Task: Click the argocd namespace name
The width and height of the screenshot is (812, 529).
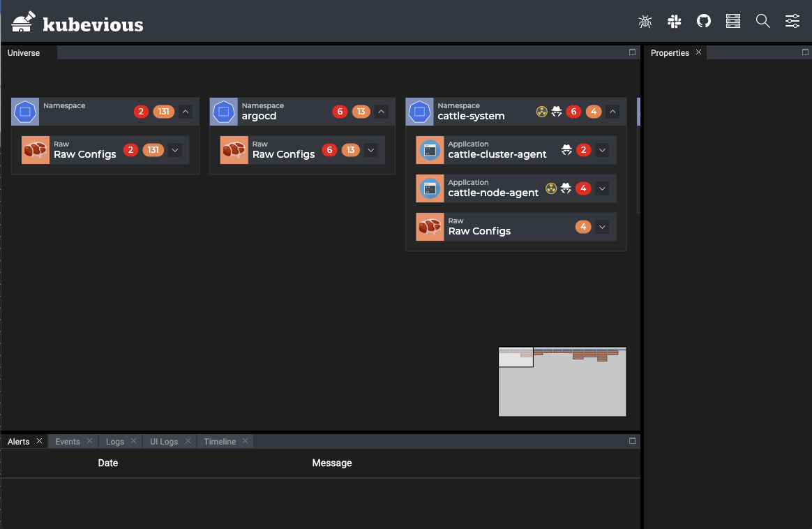Action: coord(259,116)
